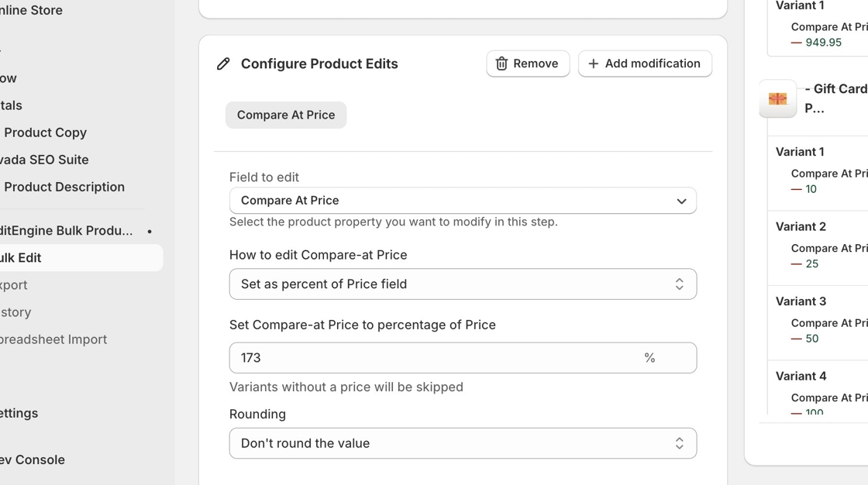
Task: Open the Product Description app link
Action: [64, 187]
